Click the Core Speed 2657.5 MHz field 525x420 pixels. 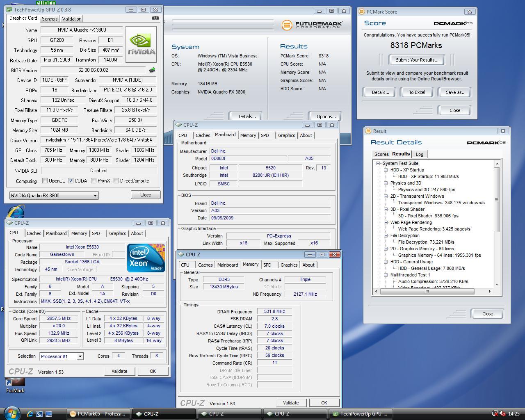[x=59, y=318]
